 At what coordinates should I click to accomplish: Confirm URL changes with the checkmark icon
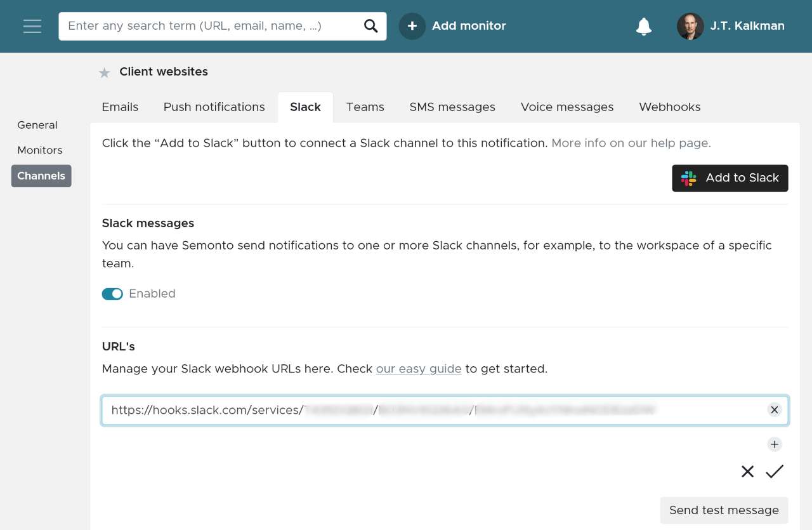775,472
